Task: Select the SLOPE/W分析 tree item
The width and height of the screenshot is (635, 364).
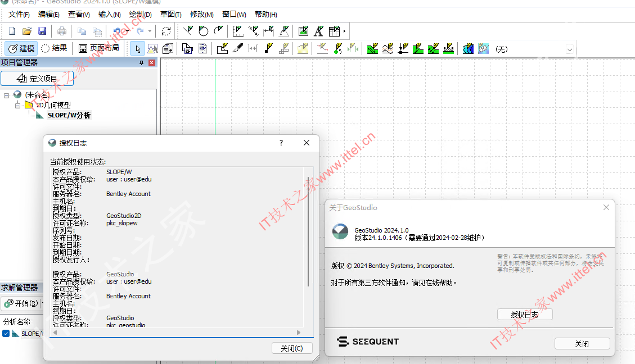Action: click(x=69, y=115)
